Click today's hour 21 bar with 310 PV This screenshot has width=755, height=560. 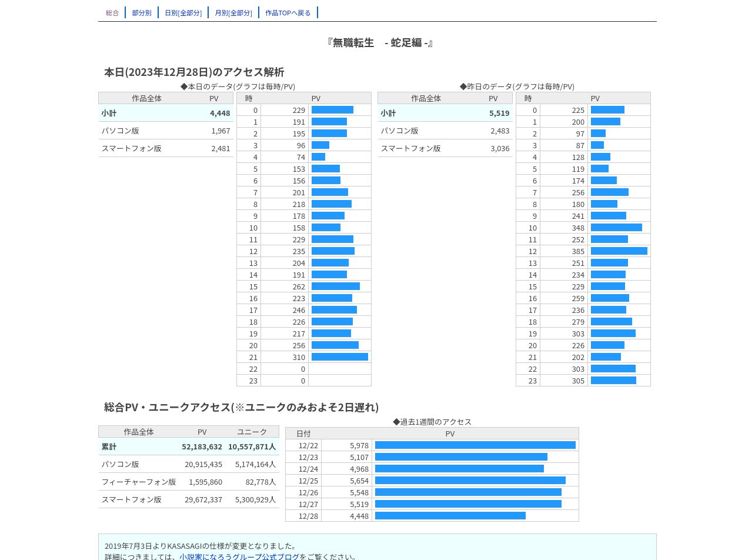tap(340, 357)
